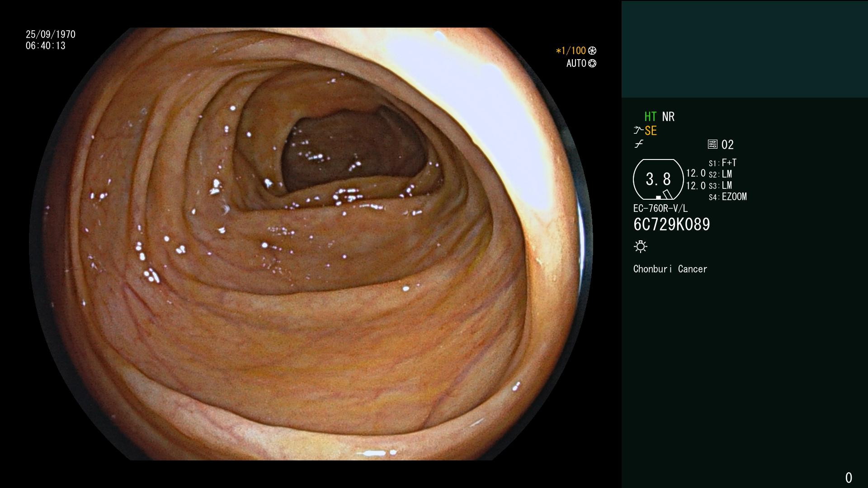Click the light source lamp icon
The image size is (868, 488).
641,246
